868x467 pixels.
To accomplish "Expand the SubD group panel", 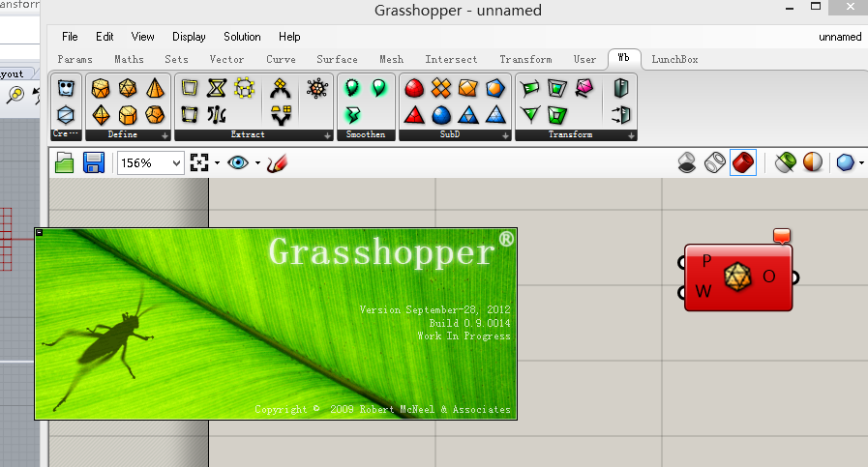I will (x=505, y=135).
